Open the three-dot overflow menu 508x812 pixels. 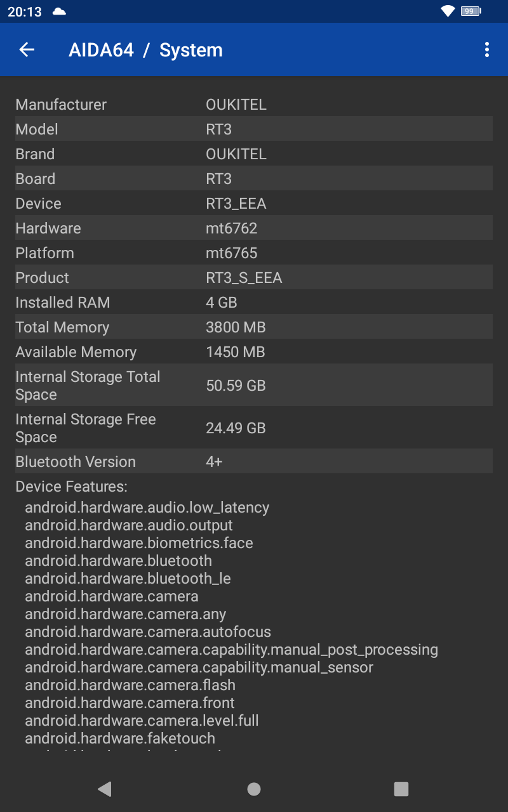(x=486, y=49)
